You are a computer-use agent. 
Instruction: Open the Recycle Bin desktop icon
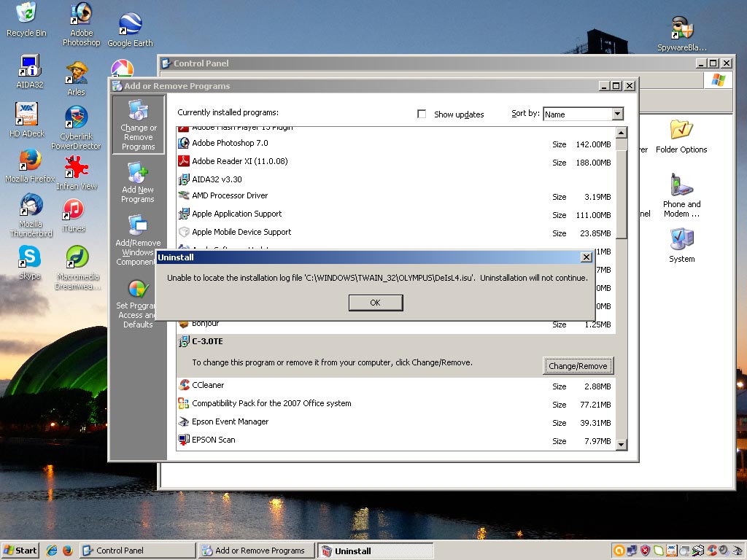[26, 20]
